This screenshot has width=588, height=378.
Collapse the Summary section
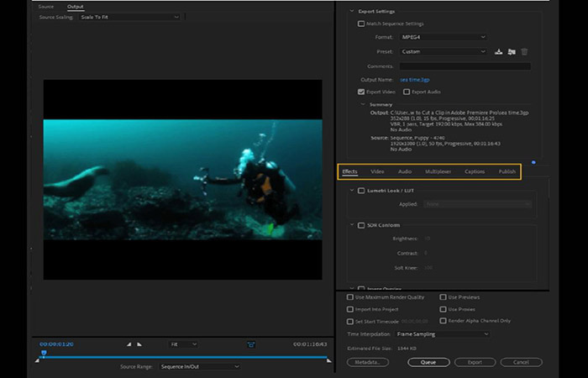363,105
